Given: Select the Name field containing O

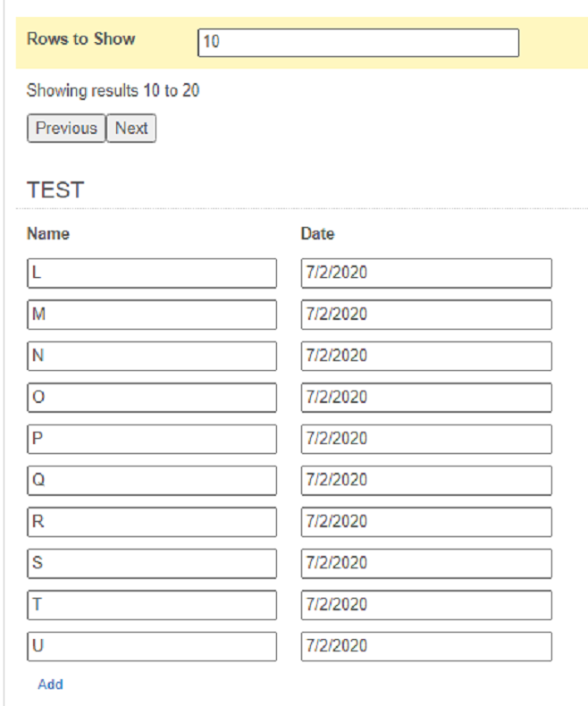Looking at the screenshot, I should pos(152,398).
